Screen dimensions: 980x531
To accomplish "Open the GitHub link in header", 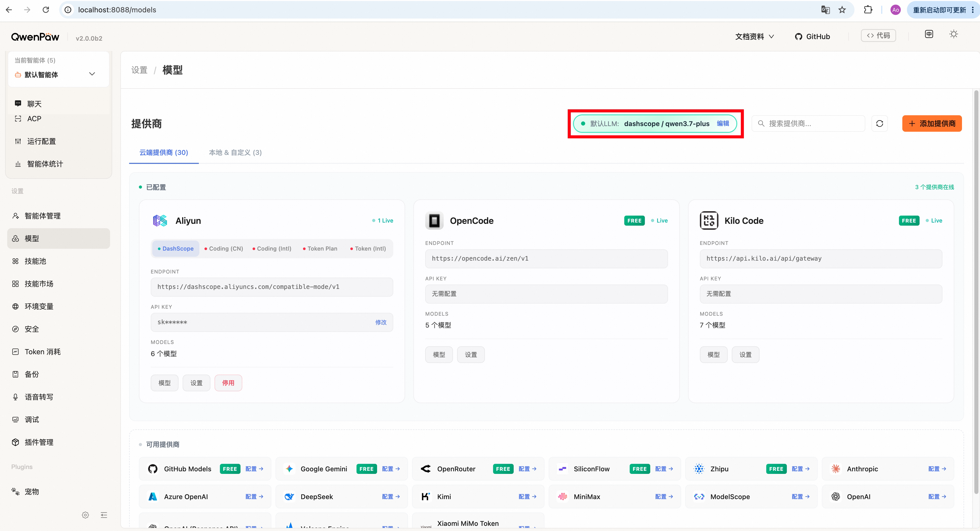I will pos(812,37).
